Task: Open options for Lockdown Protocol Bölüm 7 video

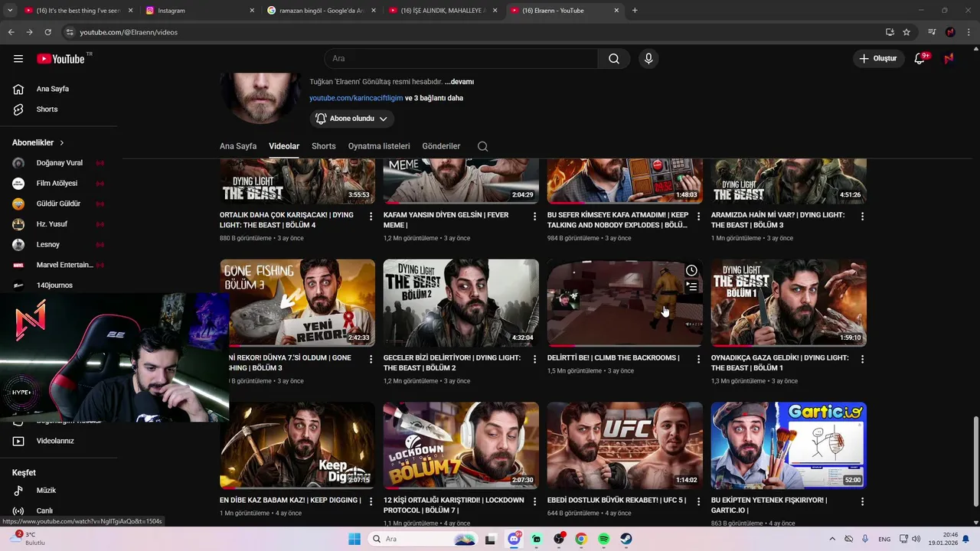Action: tap(535, 501)
